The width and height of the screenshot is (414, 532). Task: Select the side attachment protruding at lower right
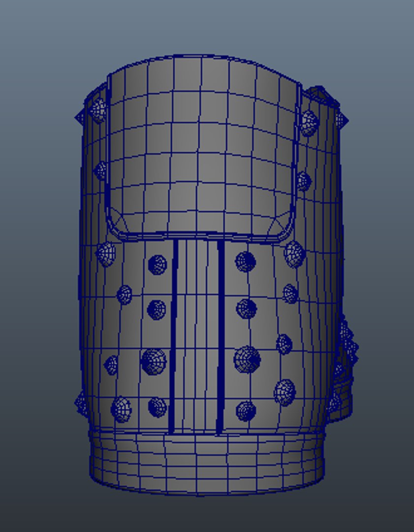point(343,368)
